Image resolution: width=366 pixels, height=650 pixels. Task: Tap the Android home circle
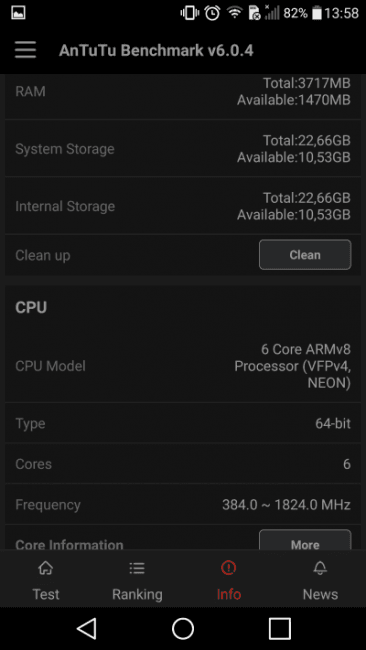pos(183,628)
